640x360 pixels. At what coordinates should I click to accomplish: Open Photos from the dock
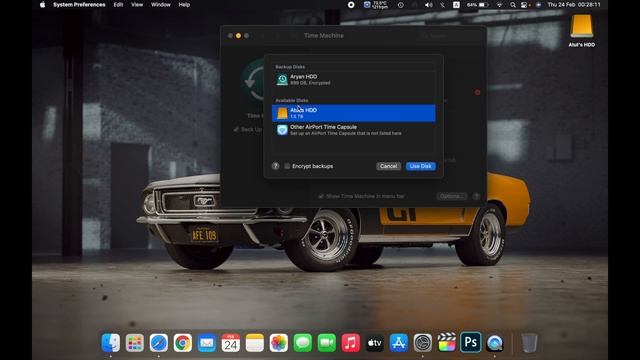click(279, 343)
